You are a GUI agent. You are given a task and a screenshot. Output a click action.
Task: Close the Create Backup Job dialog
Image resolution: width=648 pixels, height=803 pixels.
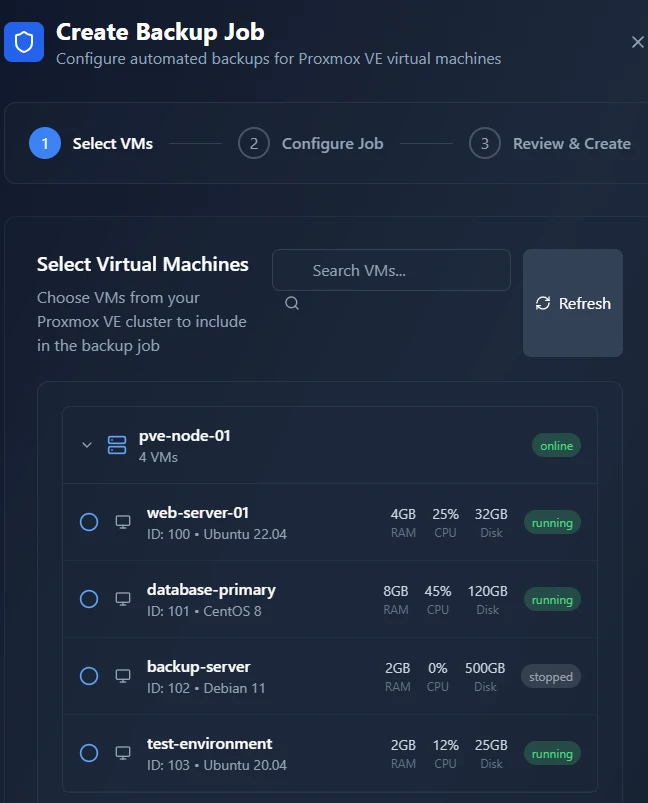(x=638, y=42)
